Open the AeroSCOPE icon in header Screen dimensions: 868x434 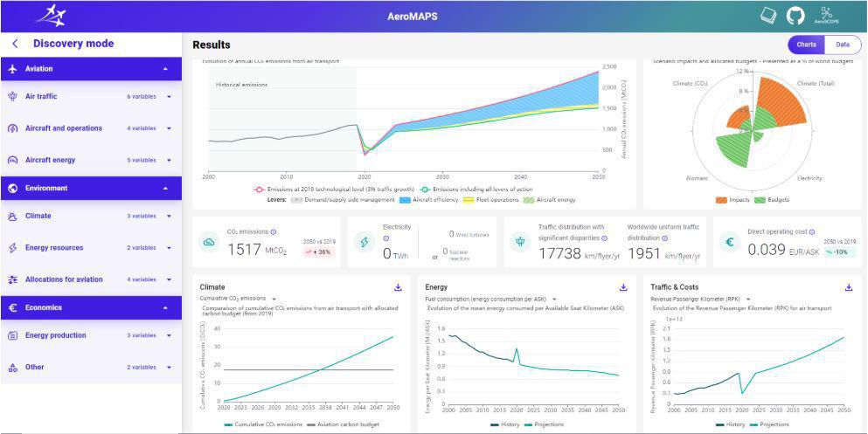(x=826, y=16)
